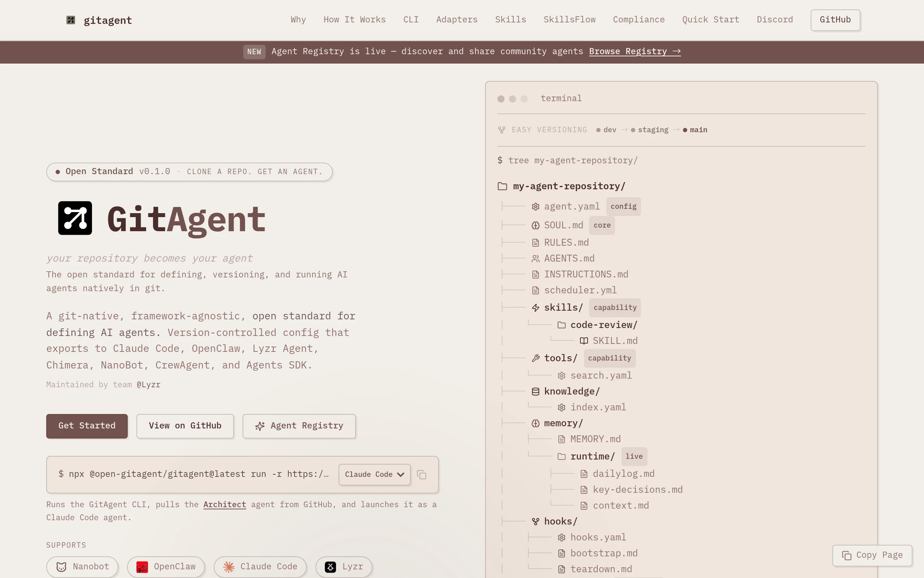924x578 pixels.
Task: Click the config tag next to agent.yaml
Action: point(623,207)
